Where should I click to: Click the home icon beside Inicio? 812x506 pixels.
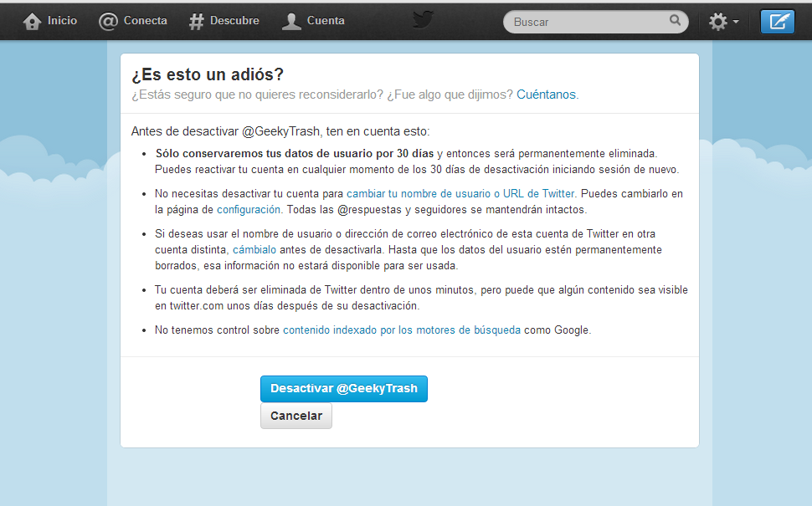[33, 22]
